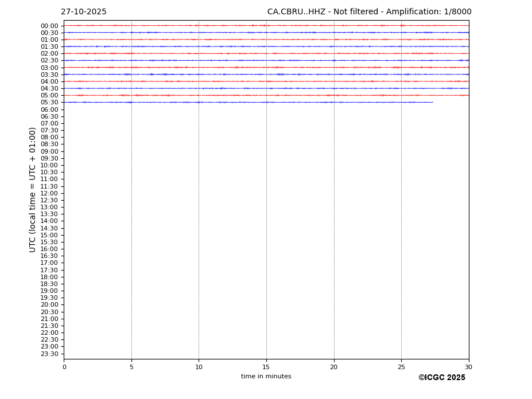Viewport: 532px width, 399px height.
Task: Click the x-axis tick label 5
Action: tap(131, 367)
